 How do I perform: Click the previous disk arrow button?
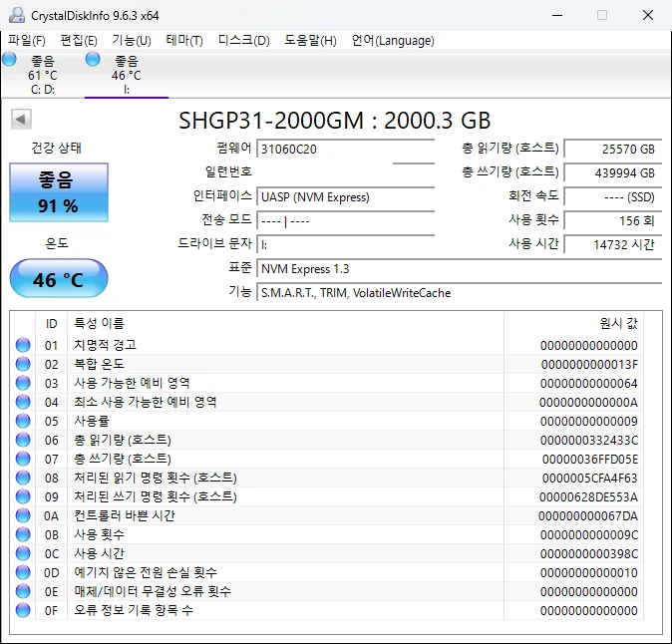(x=21, y=119)
